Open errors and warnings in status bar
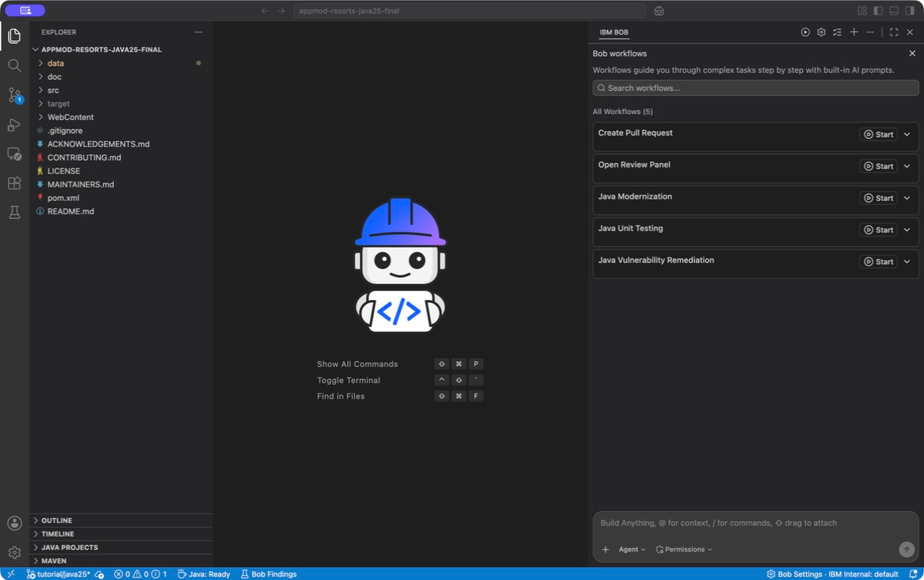The height and width of the screenshot is (580, 924). pyautogui.click(x=140, y=574)
